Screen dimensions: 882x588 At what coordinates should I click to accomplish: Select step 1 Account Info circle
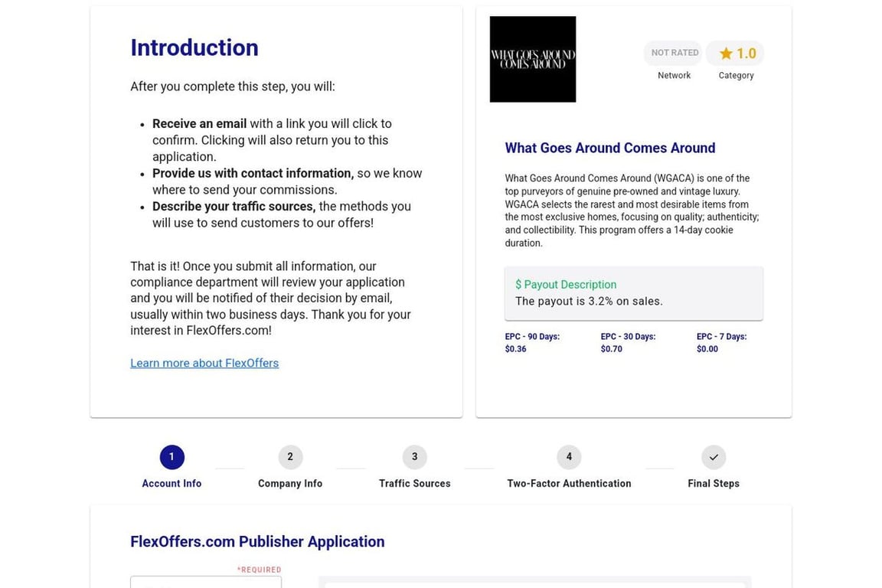point(171,457)
